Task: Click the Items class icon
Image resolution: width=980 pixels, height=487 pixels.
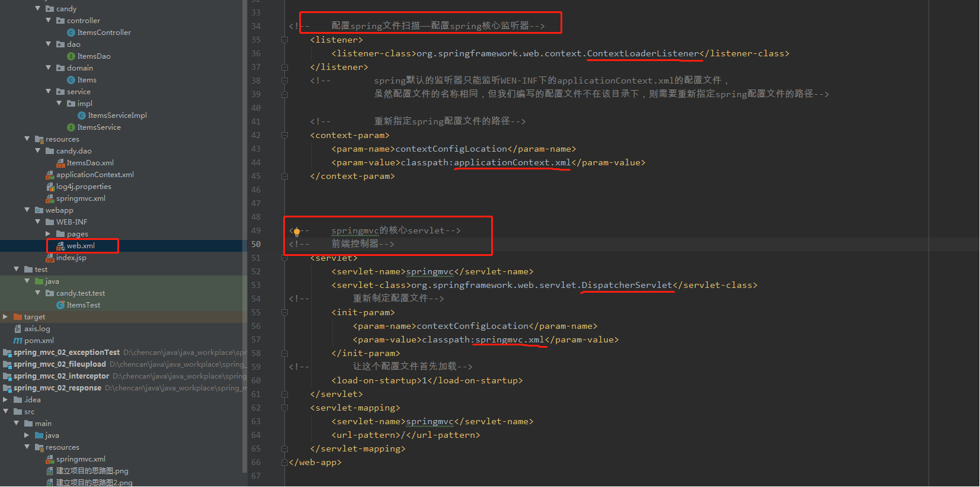Action: coord(71,80)
